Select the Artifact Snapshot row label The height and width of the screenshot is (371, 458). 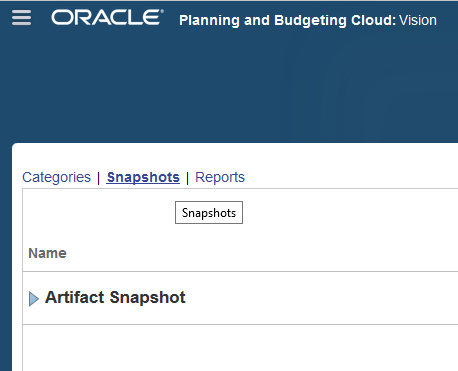coord(115,297)
